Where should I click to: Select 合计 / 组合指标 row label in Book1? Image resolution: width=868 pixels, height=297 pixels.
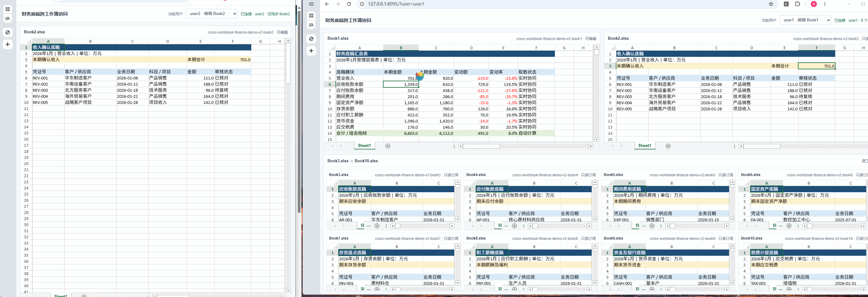click(359, 133)
